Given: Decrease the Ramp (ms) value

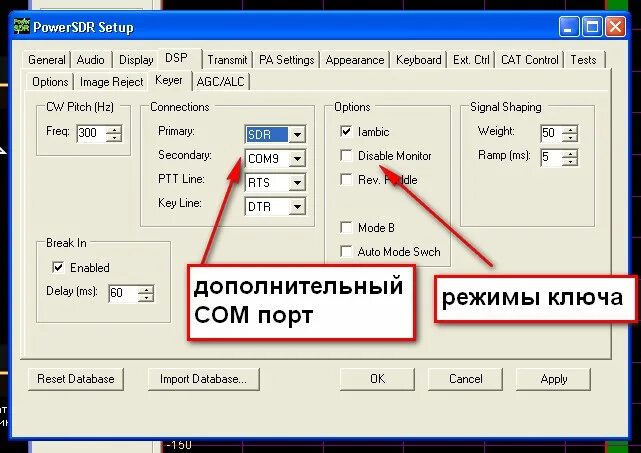Looking at the screenshot, I should click(x=569, y=161).
